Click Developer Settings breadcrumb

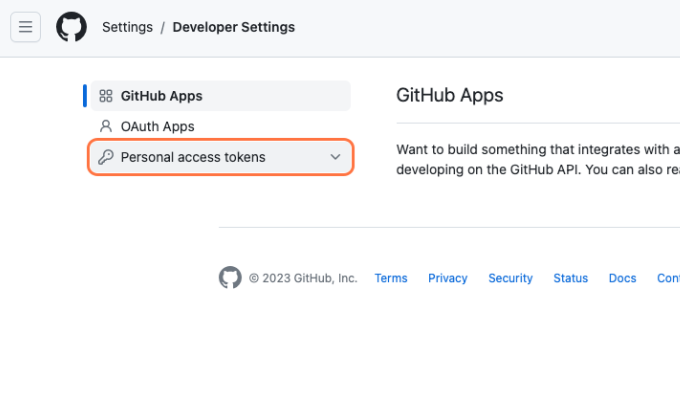tap(234, 27)
